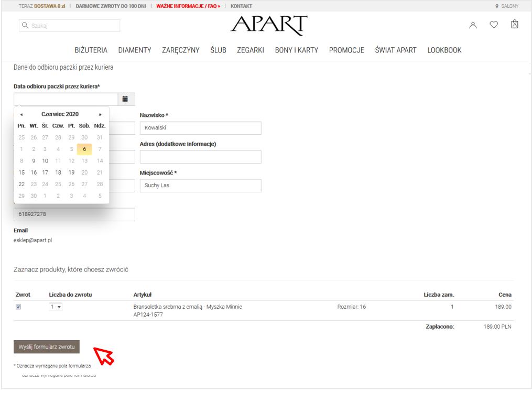
Task: Click the Salony location pin link
Action: point(507,6)
